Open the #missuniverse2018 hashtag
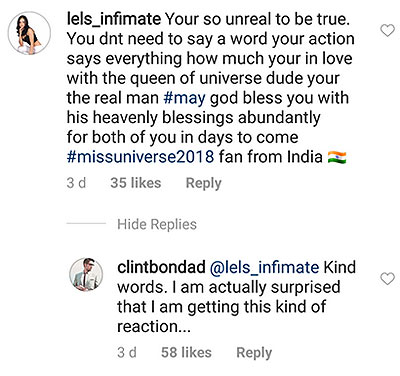 (x=140, y=157)
